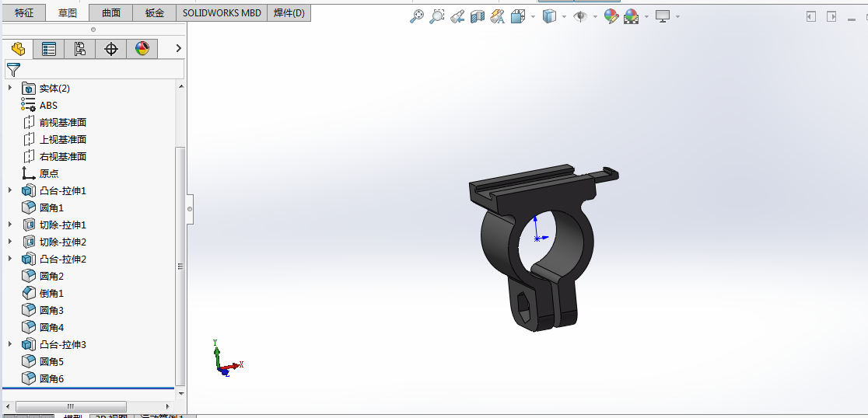
Task: Open the 草图 ribbon tab
Action: pyautogui.click(x=68, y=12)
